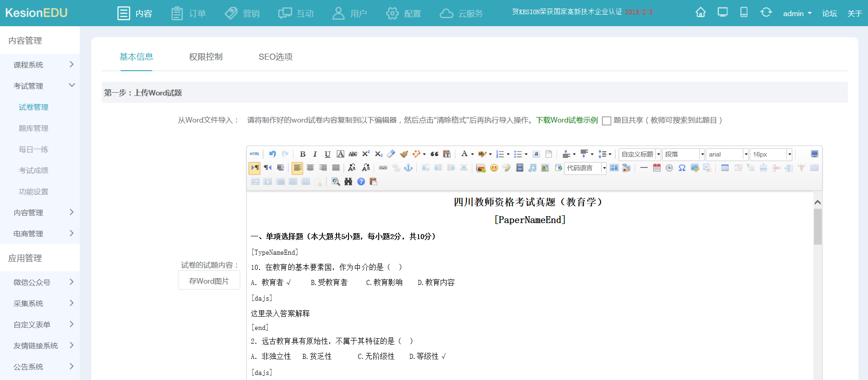Open the arial font family dropdown
The width and height of the screenshot is (868, 380).
pyautogui.click(x=727, y=154)
